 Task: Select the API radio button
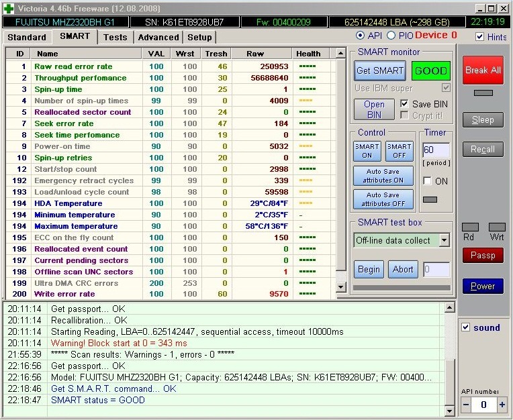(x=360, y=36)
